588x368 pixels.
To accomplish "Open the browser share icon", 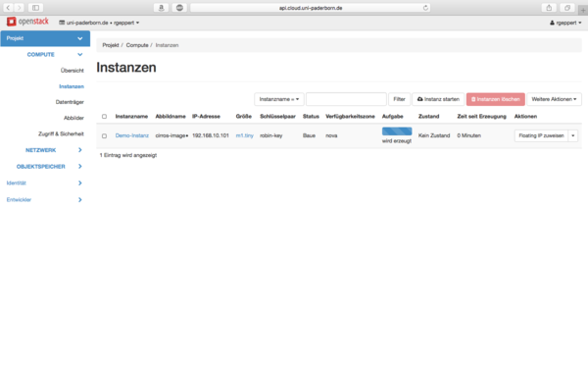I will coord(549,8).
